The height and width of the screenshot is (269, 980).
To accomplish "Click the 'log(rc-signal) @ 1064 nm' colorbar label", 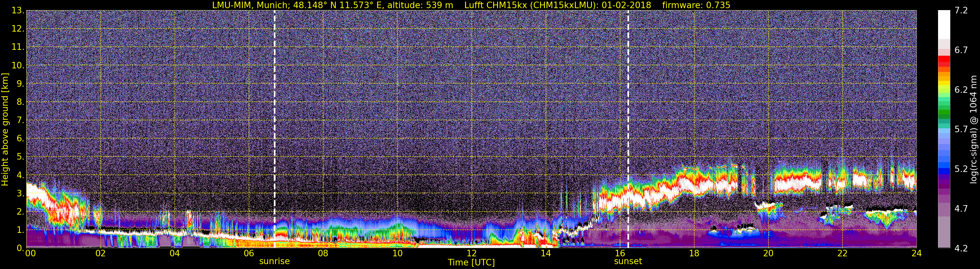I will [973, 130].
